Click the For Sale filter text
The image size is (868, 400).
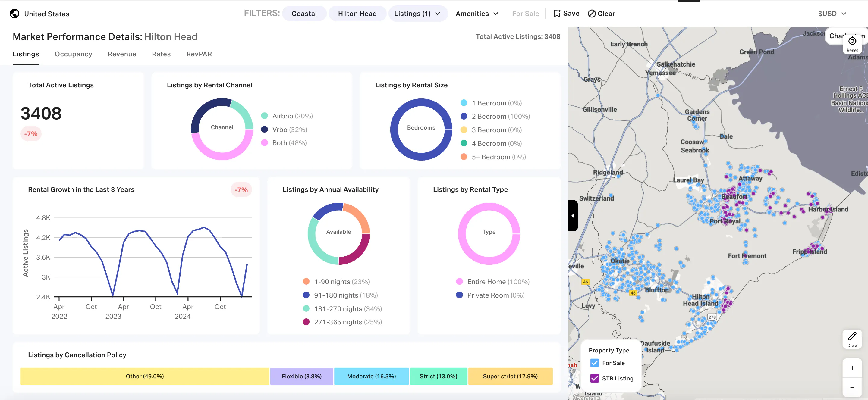525,14
